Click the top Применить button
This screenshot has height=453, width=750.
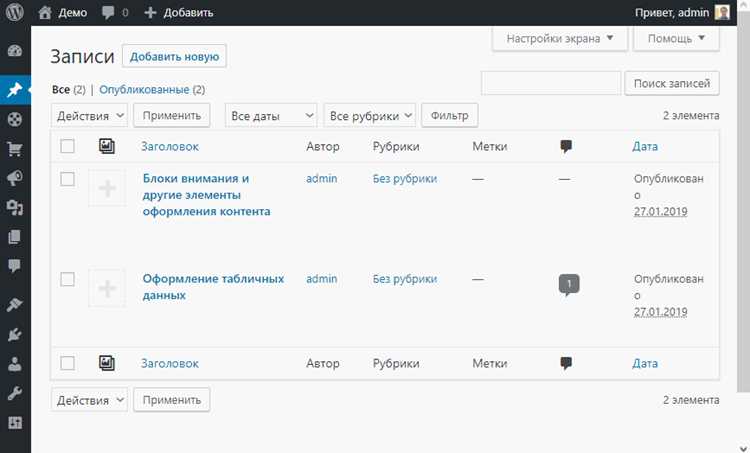pos(172,115)
